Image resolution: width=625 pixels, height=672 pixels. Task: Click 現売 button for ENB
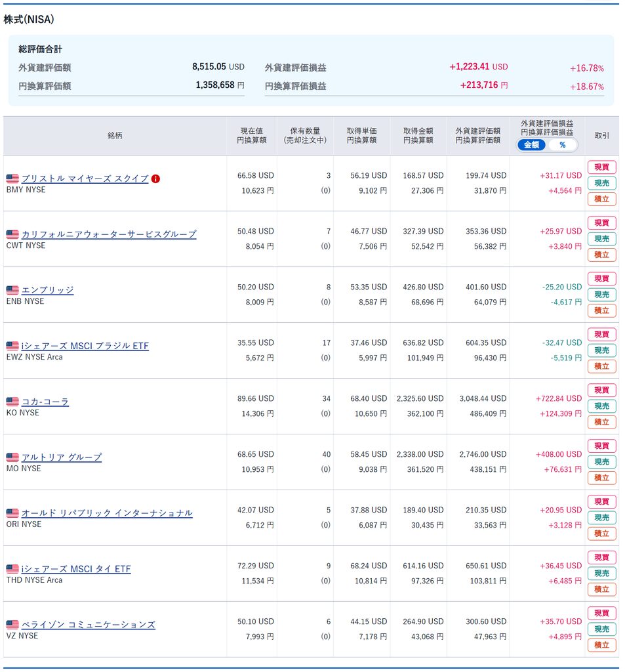point(601,295)
